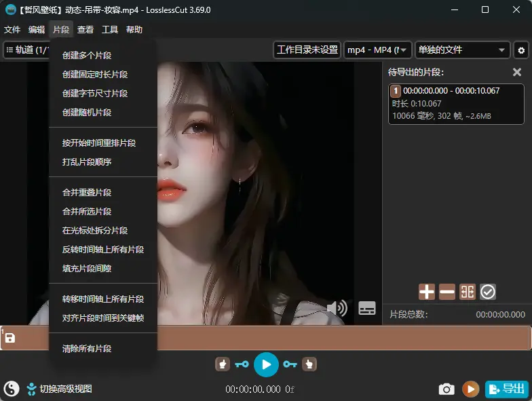Open the 帮助 menu
532x401 pixels.
(134, 30)
